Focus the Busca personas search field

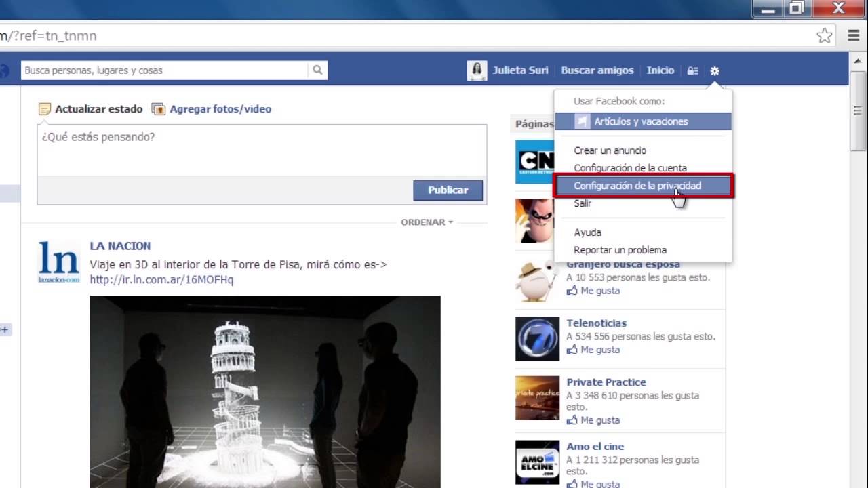165,70
